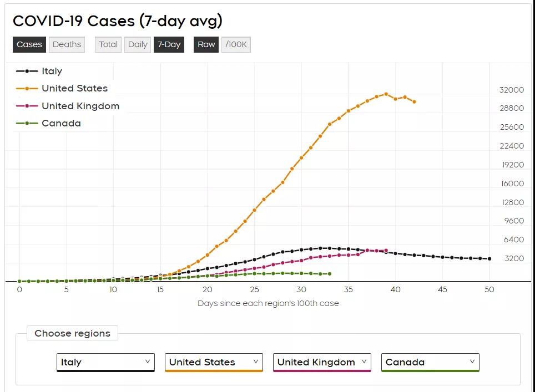Enable the Raw numbers option
This screenshot has height=392, width=535.
coord(206,44)
